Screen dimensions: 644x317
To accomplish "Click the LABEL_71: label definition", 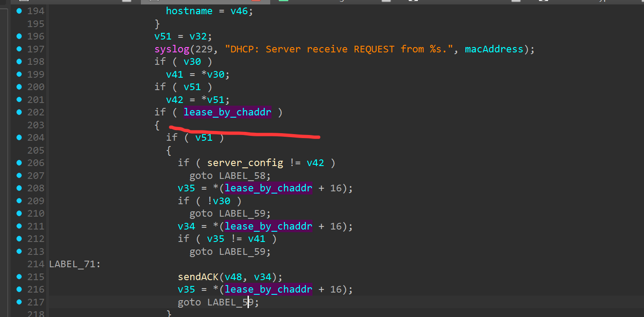I will click(x=75, y=264).
